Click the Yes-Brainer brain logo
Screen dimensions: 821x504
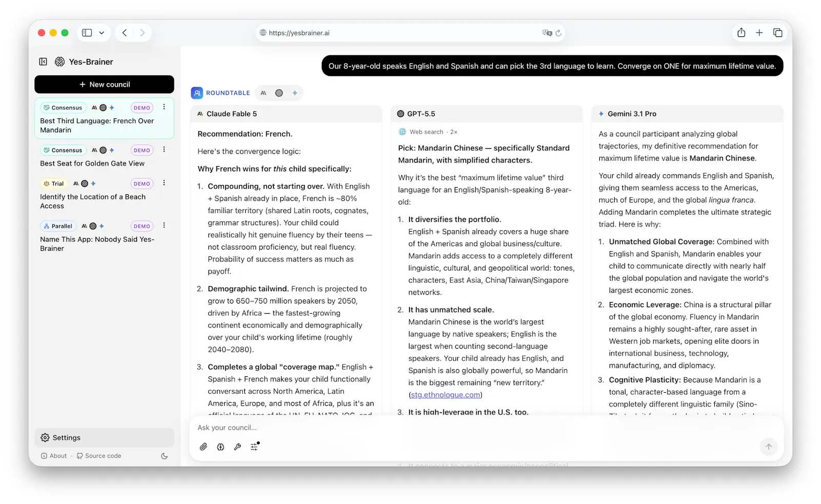(x=60, y=62)
